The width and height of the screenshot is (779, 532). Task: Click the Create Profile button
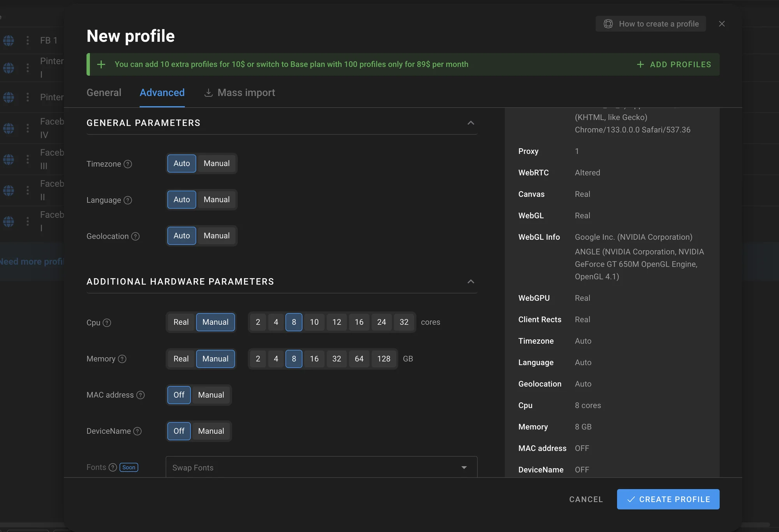[x=668, y=499]
